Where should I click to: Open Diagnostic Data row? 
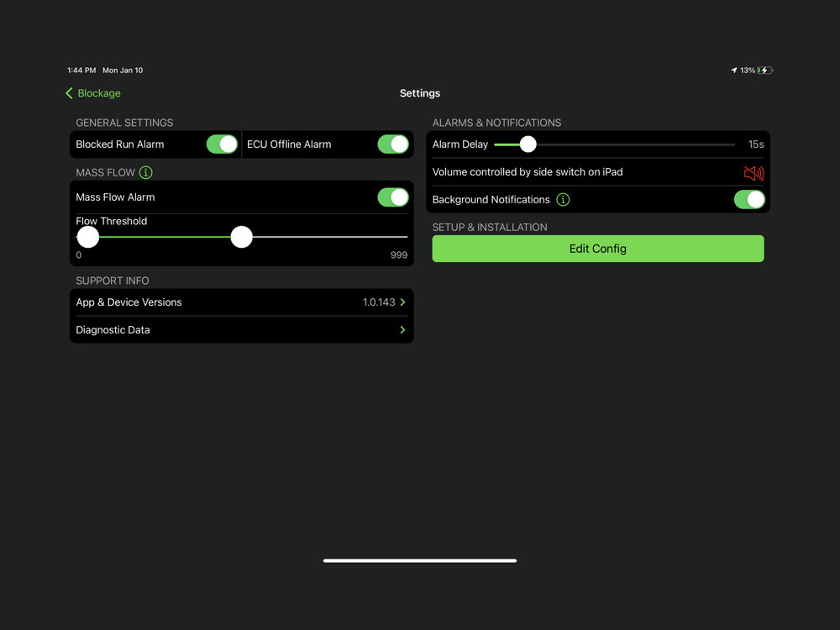click(242, 330)
